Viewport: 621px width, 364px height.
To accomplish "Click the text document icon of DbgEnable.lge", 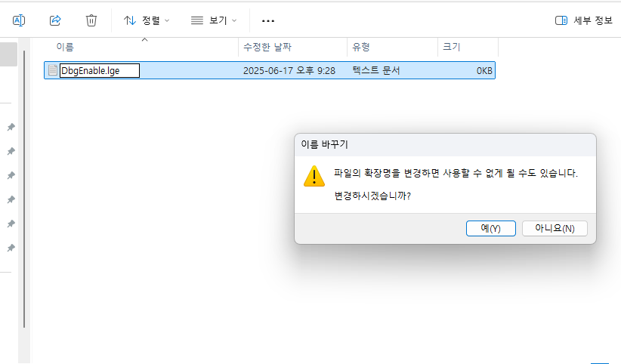I will click(52, 70).
